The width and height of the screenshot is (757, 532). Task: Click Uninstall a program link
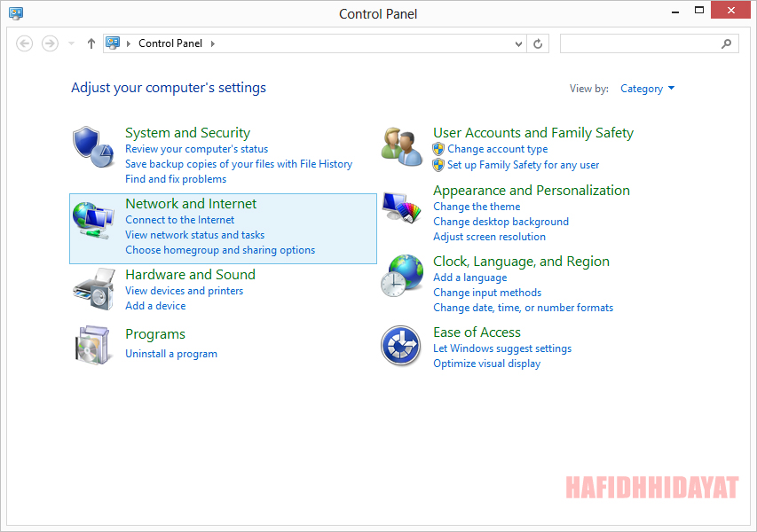(x=171, y=353)
